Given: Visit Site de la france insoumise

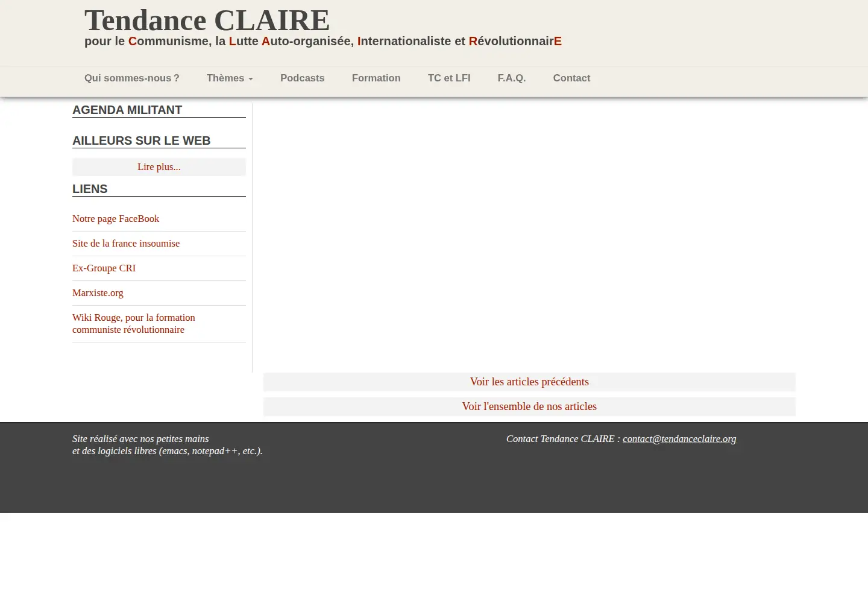Looking at the screenshot, I should pos(126,244).
